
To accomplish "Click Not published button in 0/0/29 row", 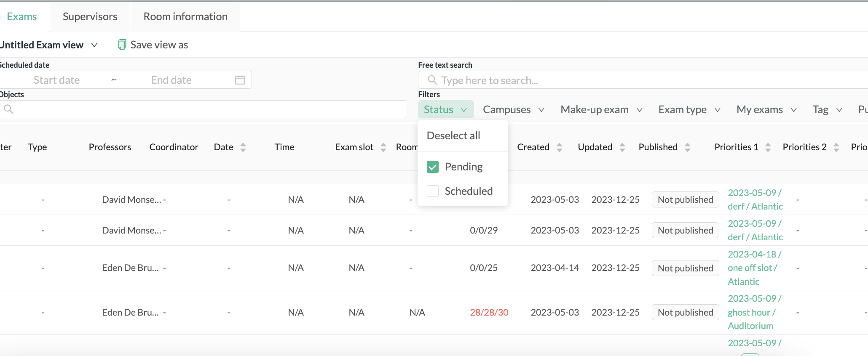I will click(x=685, y=230).
